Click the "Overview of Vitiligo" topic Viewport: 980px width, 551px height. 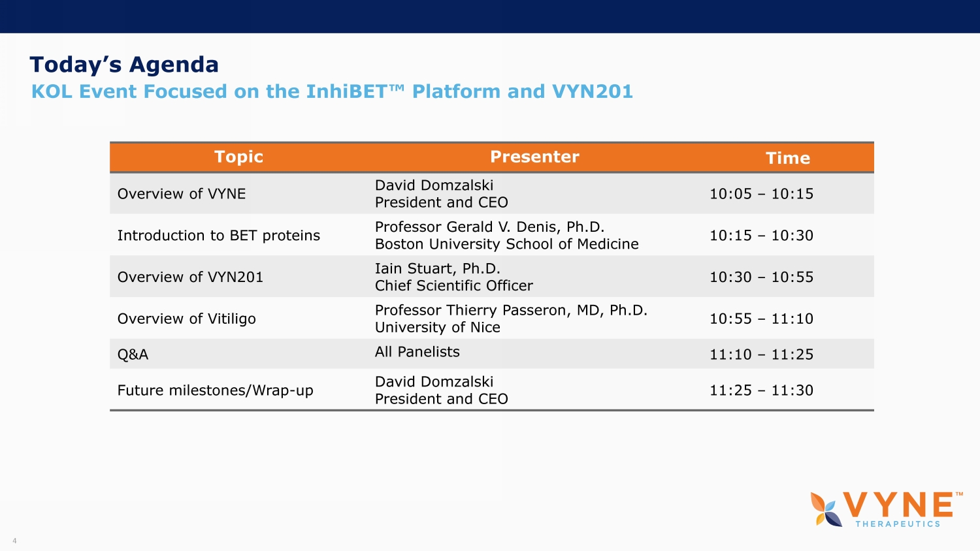click(x=186, y=319)
